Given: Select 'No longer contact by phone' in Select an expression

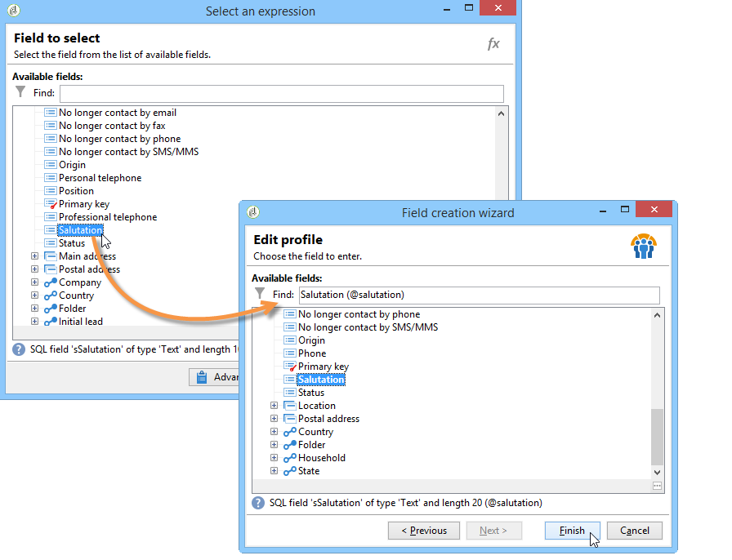Looking at the screenshot, I should point(119,139).
